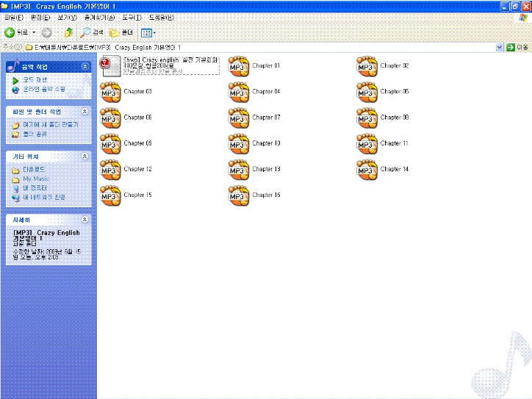Image resolution: width=532 pixels, height=399 pixels.
Task: Open the Chapter 01 MP3 file icon
Action: (239, 66)
